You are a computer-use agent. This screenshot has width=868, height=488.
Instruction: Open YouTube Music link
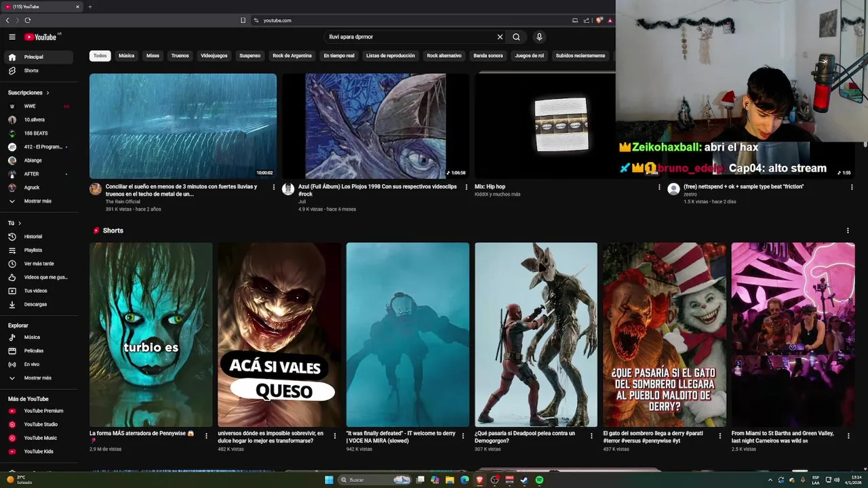point(38,438)
